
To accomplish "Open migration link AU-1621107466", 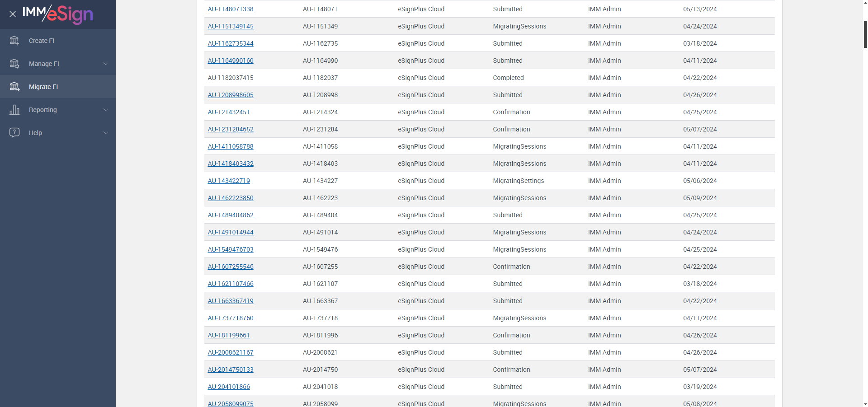I will click(231, 284).
